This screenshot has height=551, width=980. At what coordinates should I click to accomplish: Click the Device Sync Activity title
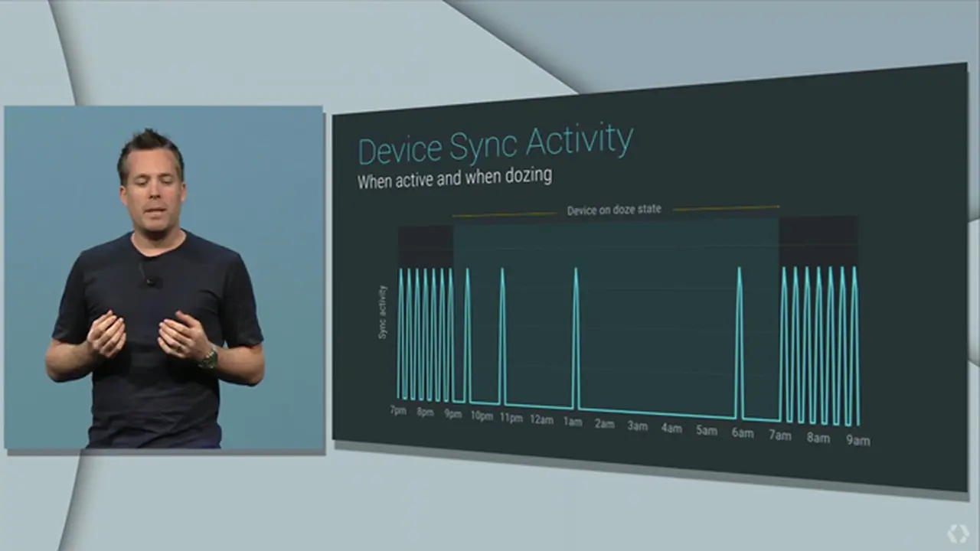(495, 143)
